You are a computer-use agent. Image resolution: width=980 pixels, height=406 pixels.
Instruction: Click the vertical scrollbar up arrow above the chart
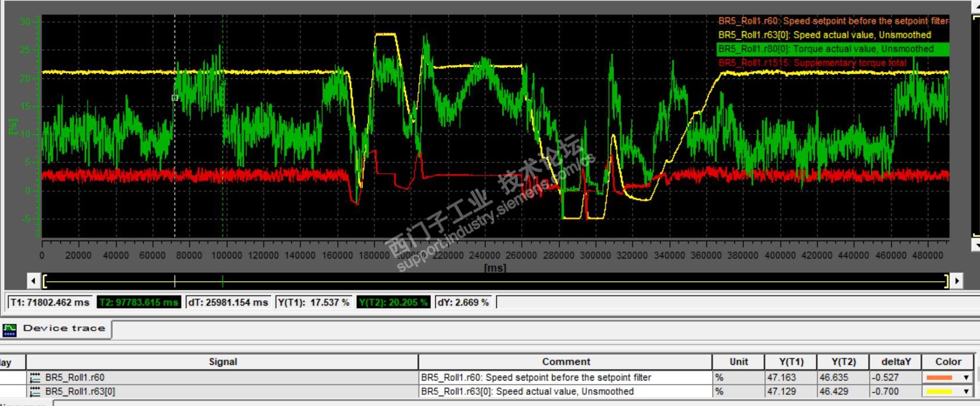pyautogui.click(x=975, y=6)
